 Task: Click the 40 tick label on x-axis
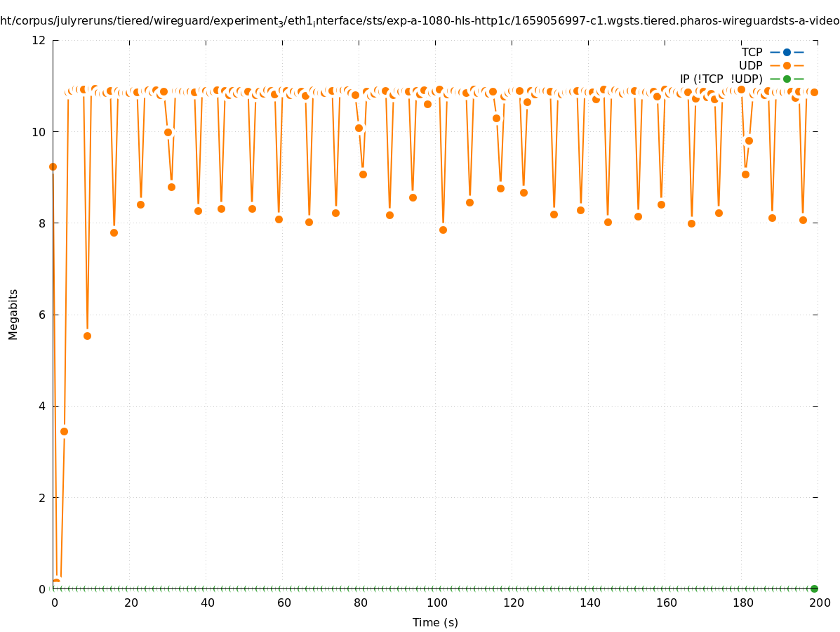click(208, 603)
